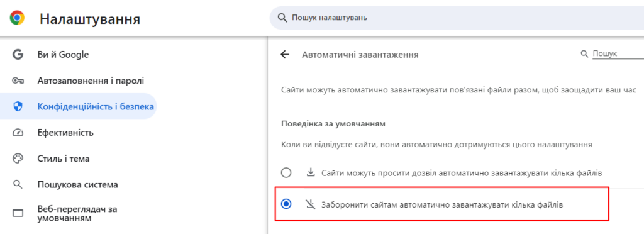Click label Заборонити сайтам автоматично завантажувати кілька файлів
This screenshot has width=644, height=234.
click(442, 204)
